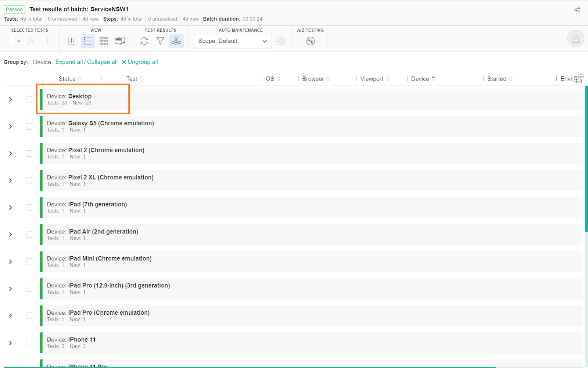
Task: Open the comments view icon
Action: 120,41
